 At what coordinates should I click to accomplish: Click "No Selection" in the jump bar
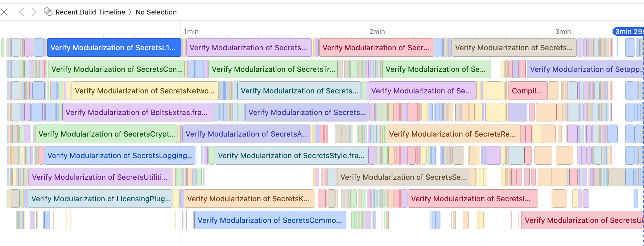click(156, 12)
